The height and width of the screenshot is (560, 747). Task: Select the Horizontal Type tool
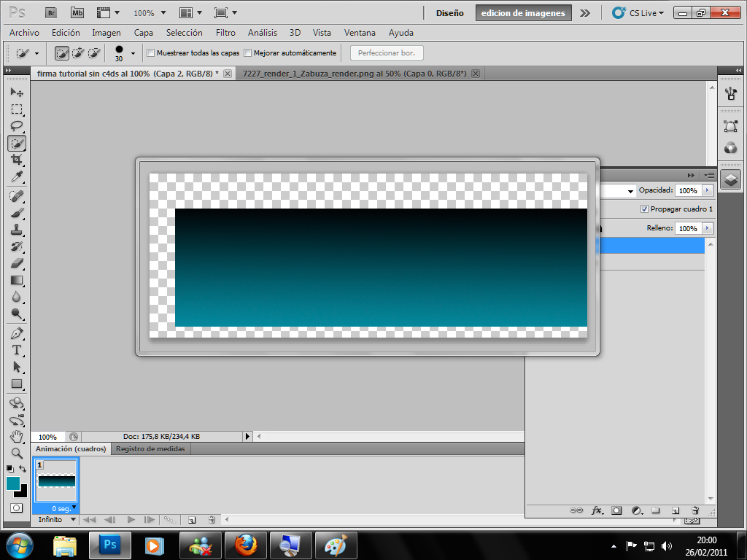(17, 350)
